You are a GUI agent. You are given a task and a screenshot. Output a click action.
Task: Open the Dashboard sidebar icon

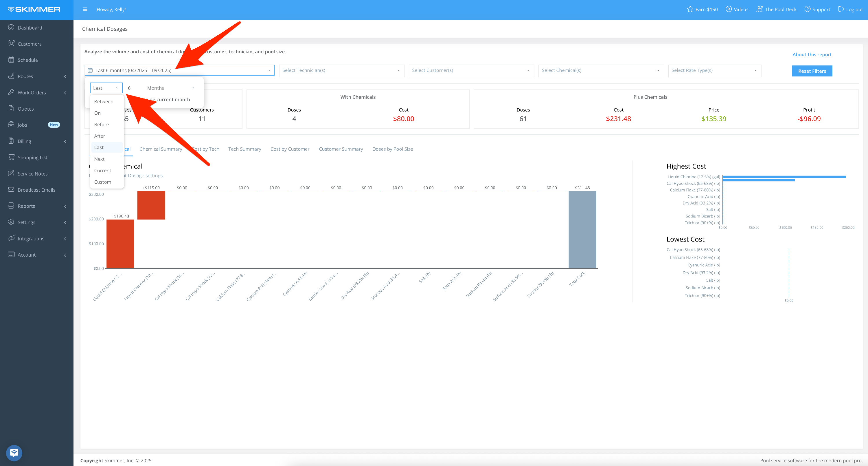tap(11, 27)
